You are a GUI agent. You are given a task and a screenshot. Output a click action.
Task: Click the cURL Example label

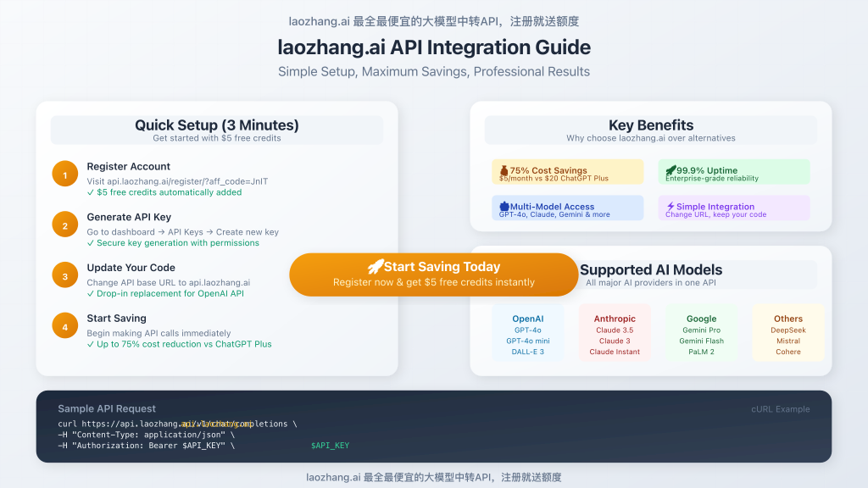[x=781, y=409]
